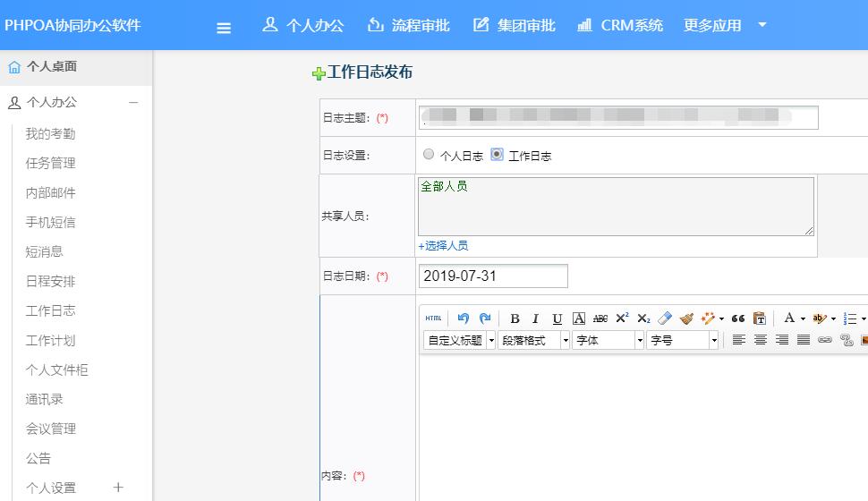Select the format painter brush
868x501 pixels.
click(686, 318)
